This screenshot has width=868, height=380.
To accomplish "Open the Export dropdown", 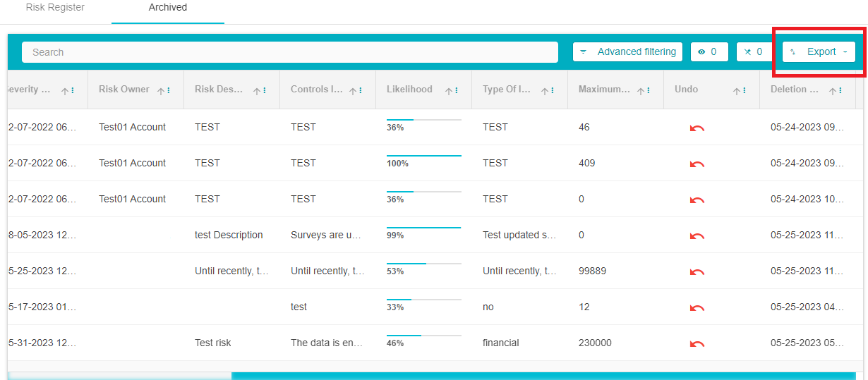I will coord(819,52).
